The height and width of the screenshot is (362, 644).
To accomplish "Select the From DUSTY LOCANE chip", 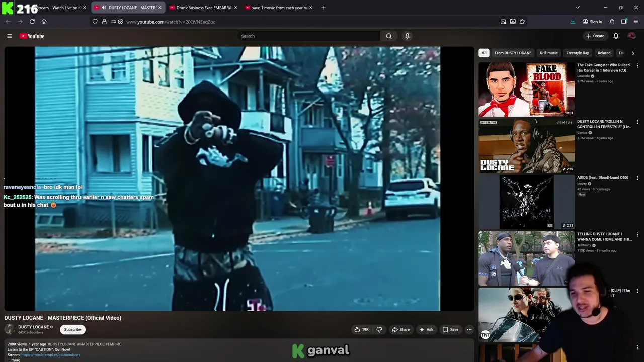I will 513,53.
